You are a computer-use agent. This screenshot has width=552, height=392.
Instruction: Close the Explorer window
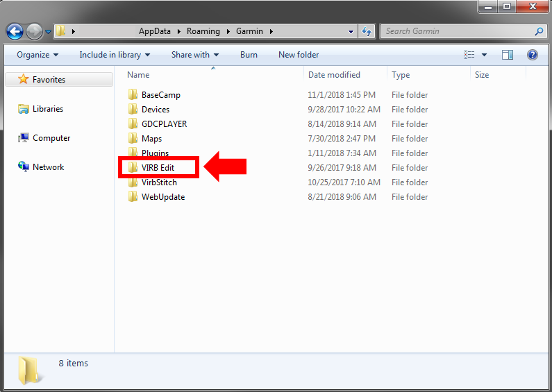[x=533, y=6]
